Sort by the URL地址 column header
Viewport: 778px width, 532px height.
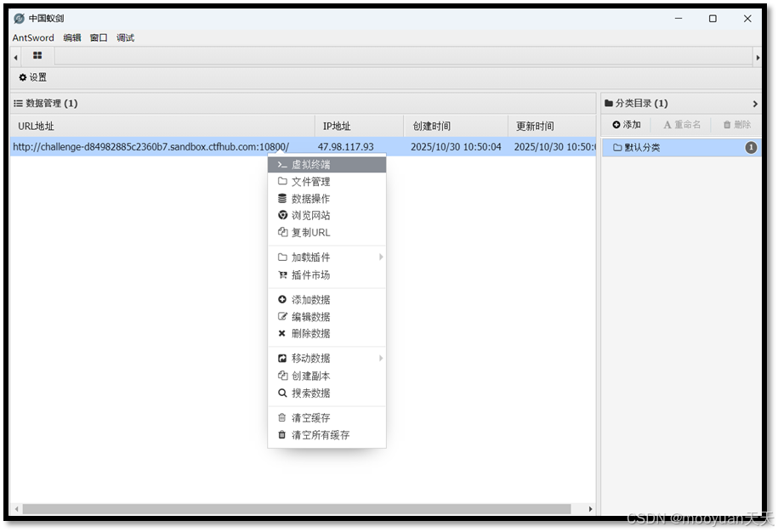click(162, 126)
